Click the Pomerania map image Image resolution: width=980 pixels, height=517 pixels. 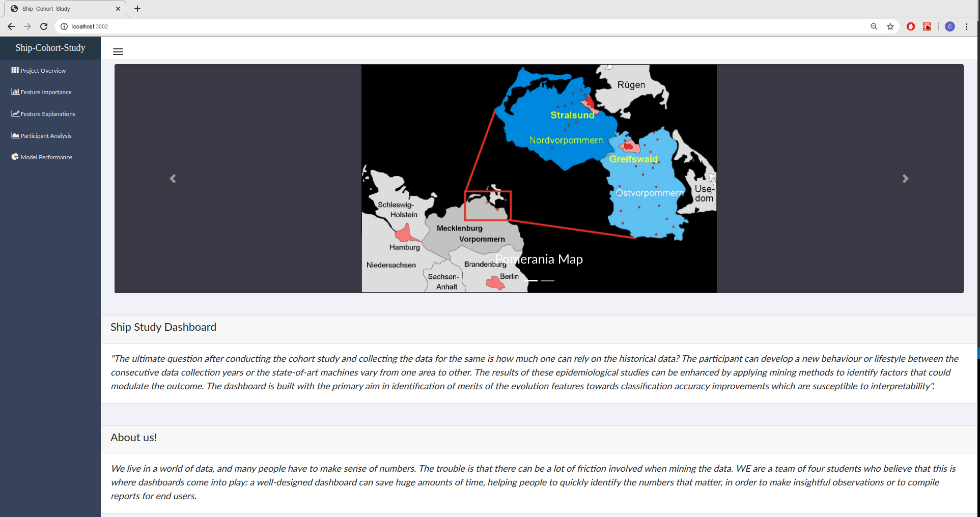click(x=539, y=178)
